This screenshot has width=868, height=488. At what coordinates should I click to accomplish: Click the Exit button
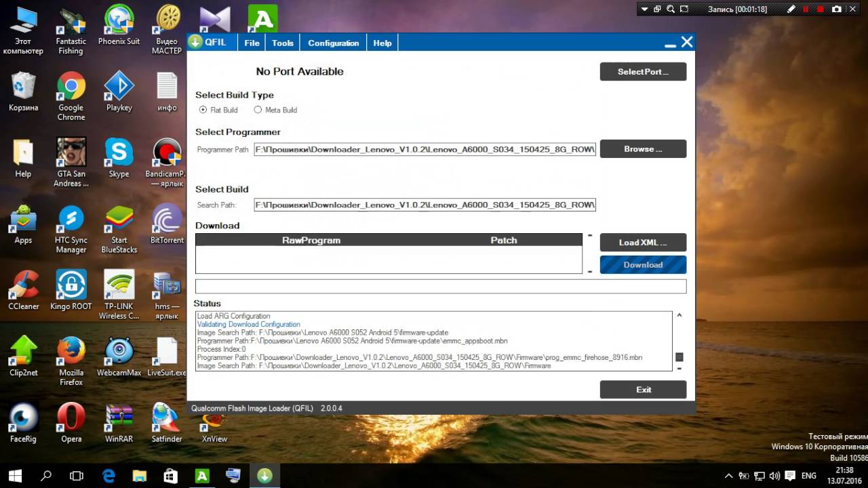[x=643, y=389]
